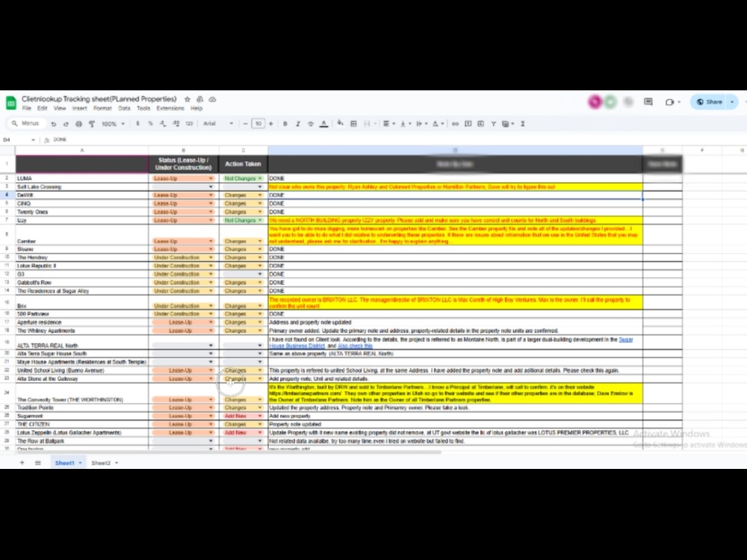Screen dimensions: 747x560
Task: Open the Tools menu
Action: click(143, 108)
